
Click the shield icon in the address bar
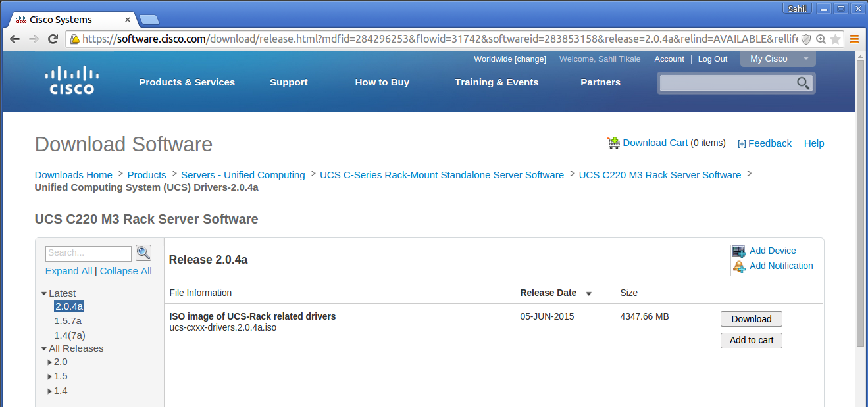[806, 39]
